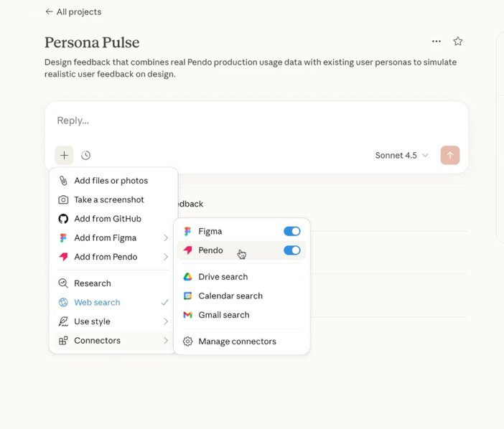Click Manage connectors gear option
This screenshot has height=429, width=504.
[x=237, y=341]
